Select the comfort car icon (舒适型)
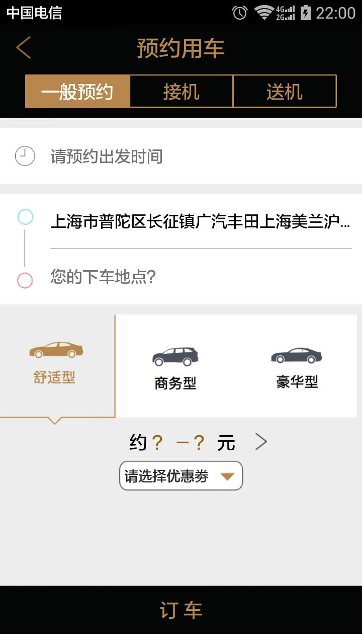The image size is (362, 644). click(56, 350)
